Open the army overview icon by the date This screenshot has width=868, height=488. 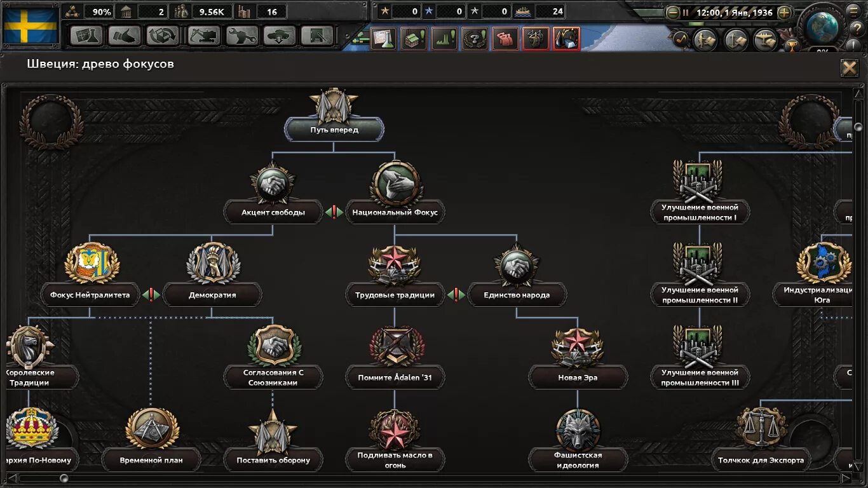[x=705, y=40]
